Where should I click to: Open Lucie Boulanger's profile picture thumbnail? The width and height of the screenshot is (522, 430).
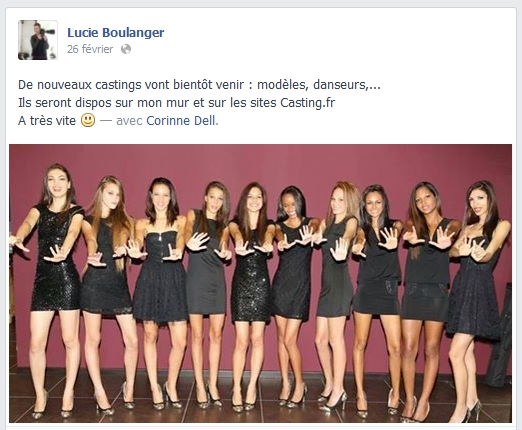pyautogui.click(x=38, y=40)
